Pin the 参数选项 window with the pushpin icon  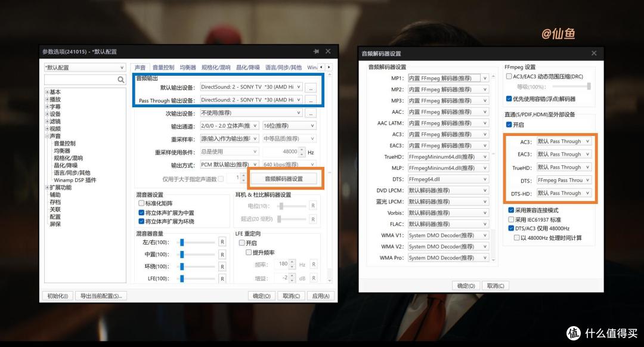(x=316, y=51)
